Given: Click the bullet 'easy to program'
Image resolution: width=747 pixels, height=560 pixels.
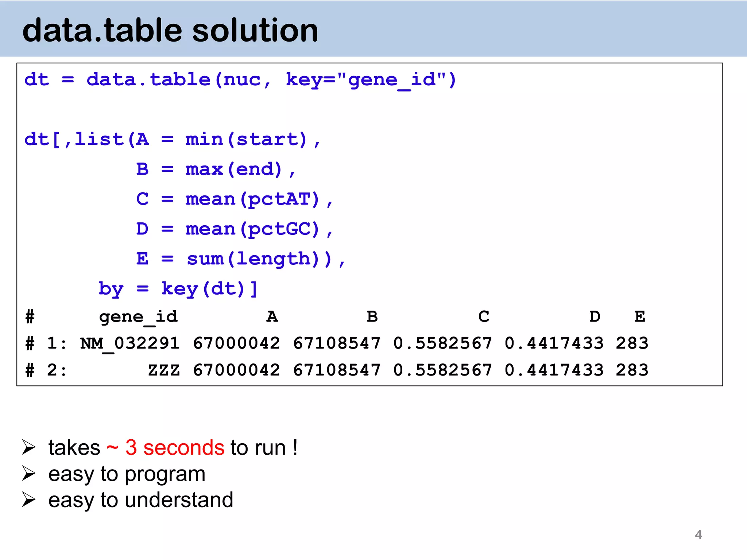Looking at the screenshot, I should [x=127, y=475].
